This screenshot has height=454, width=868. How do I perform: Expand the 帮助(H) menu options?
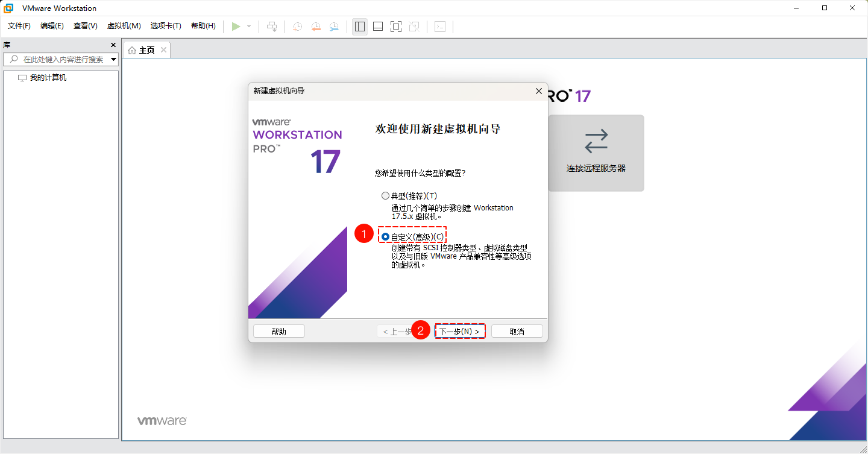(x=203, y=26)
